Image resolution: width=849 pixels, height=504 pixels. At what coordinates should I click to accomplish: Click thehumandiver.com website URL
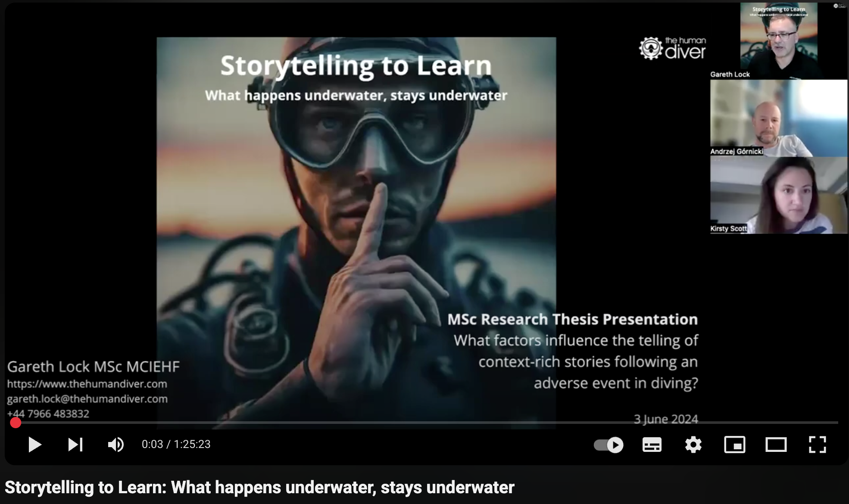[x=87, y=384]
